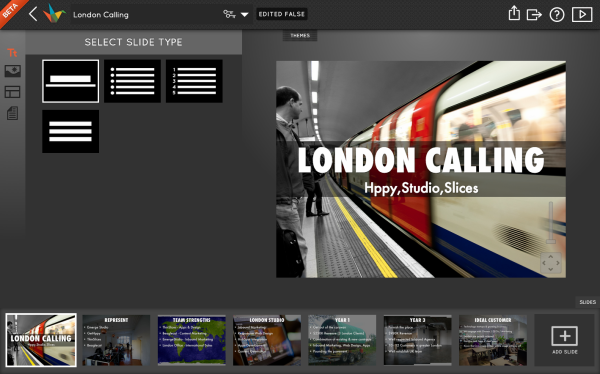Click the export arrow icon
Image resolution: width=600 pixels, height=374 pixels.
click(x=534, y=15)
